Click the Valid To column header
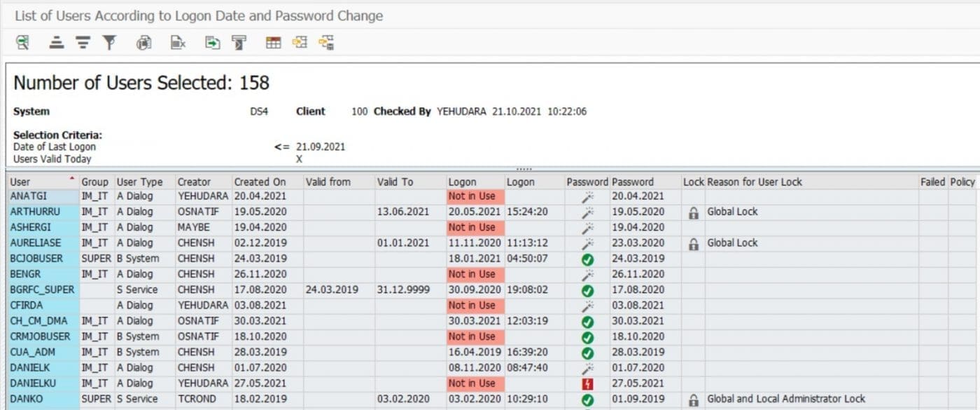 click(x=410, y=182)
